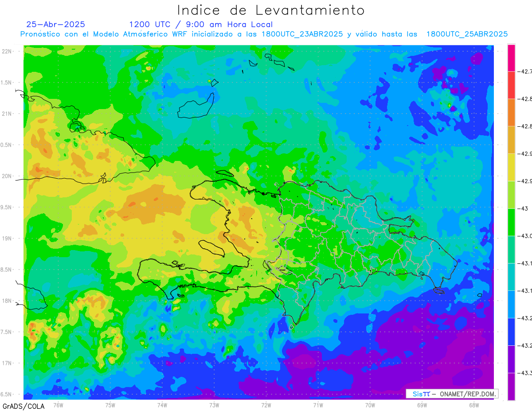Click the bottom purple swatch of the color scale
Image resolution: width=532 pixels, height=411 pixels.
[x=511, y=386]
